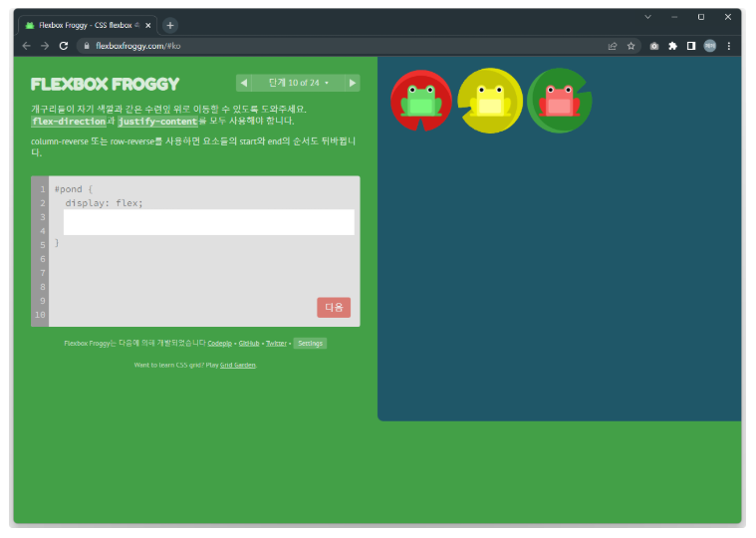Reload the Flexbox Froggy page
The height and width of the screenshot is (538, 756).
pos(63,46)
